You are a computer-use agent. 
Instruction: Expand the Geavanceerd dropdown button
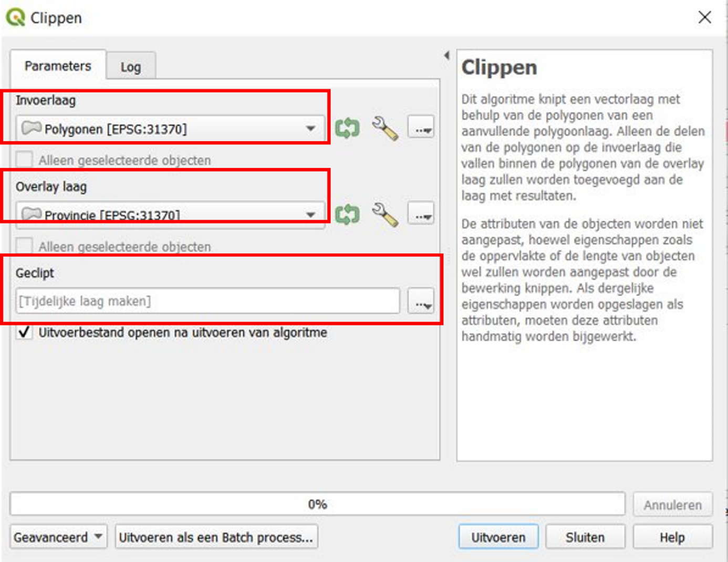[58, 537]
